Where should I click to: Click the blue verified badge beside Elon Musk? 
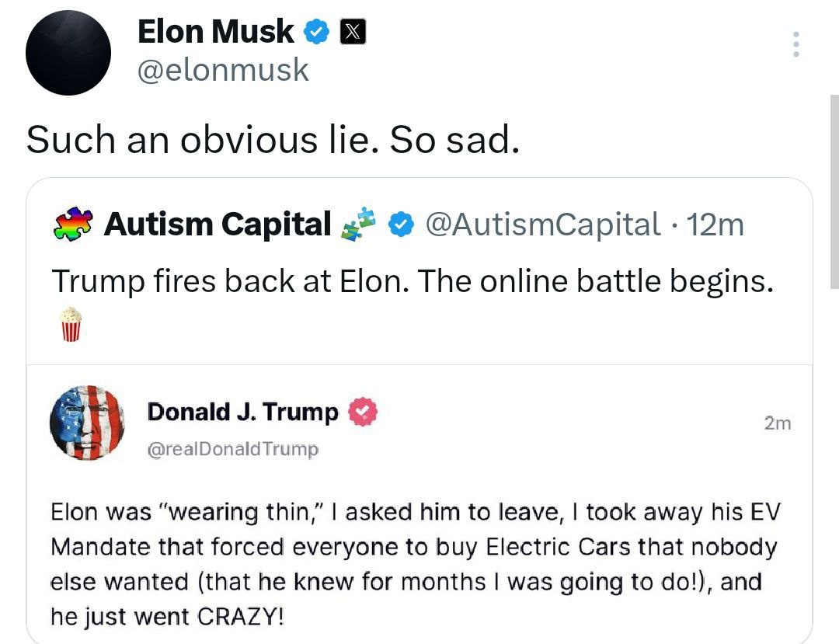click(316, 33)
